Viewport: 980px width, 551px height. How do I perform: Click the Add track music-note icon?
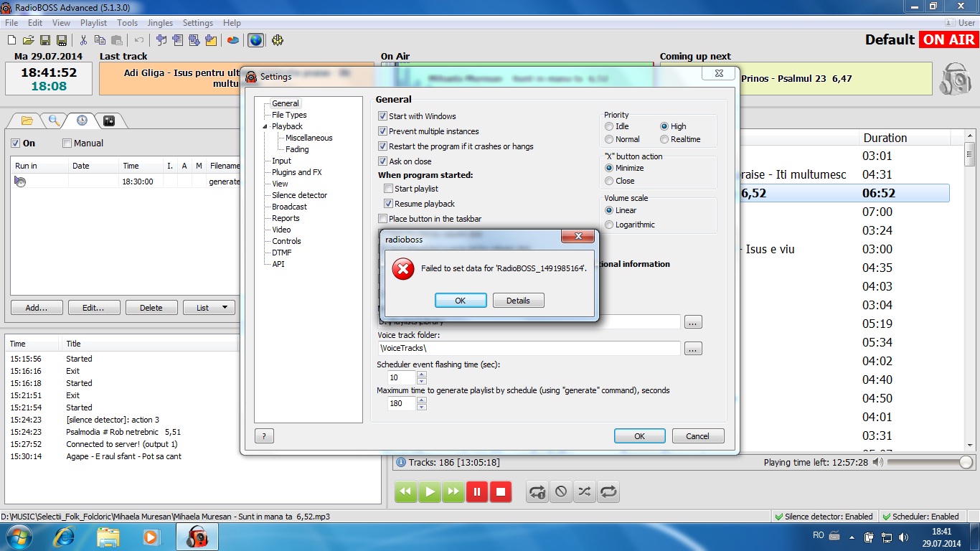coord(161,40)
